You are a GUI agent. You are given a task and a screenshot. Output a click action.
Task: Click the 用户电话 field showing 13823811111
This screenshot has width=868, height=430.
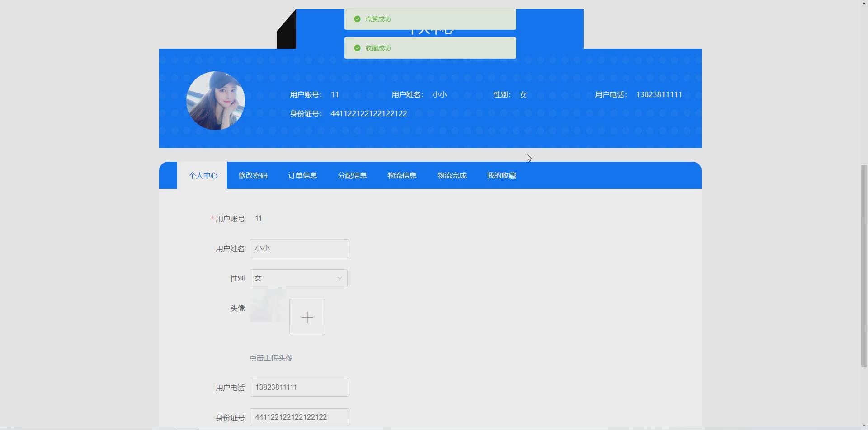299,387
